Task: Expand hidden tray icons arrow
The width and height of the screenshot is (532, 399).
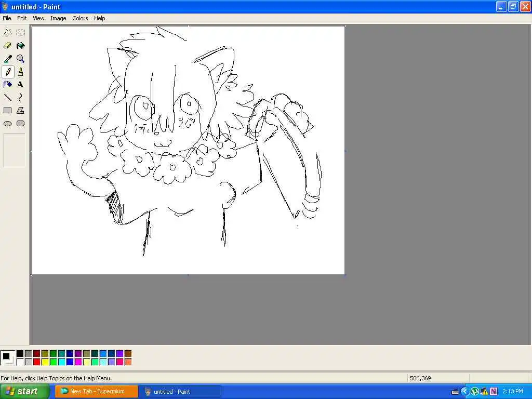Action: (x=465, y=392)
